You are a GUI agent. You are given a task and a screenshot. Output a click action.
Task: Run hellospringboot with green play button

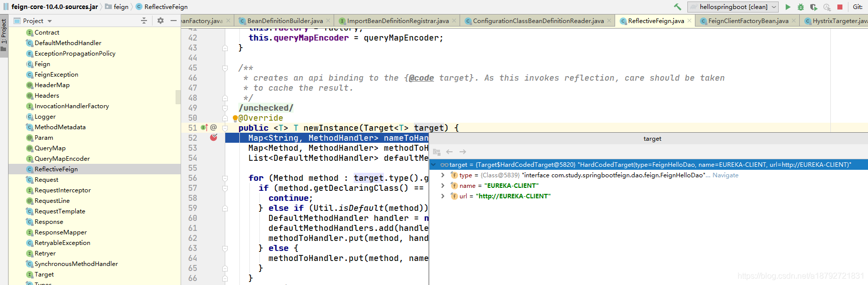tap(788, 7)
